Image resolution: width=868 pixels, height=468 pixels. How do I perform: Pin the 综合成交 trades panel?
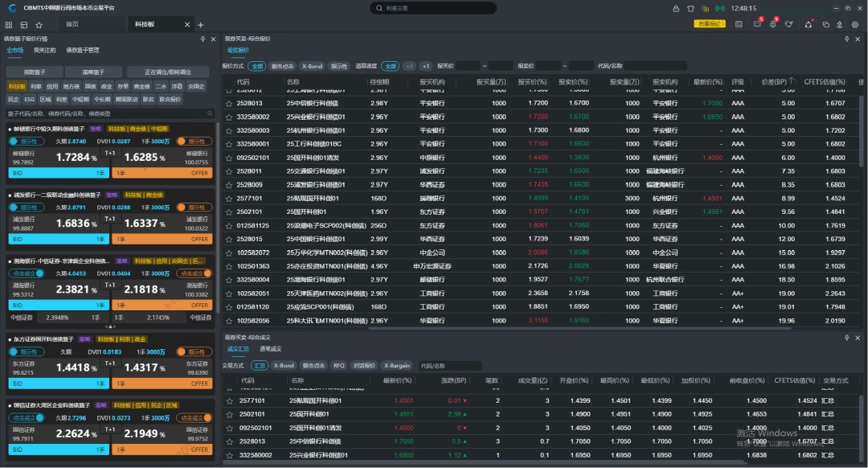pos(846,337)
